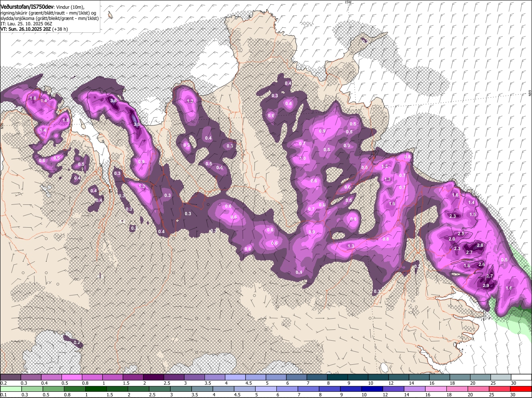
Task: Click the 30 label in top legend
Action: tap(514, 383)
